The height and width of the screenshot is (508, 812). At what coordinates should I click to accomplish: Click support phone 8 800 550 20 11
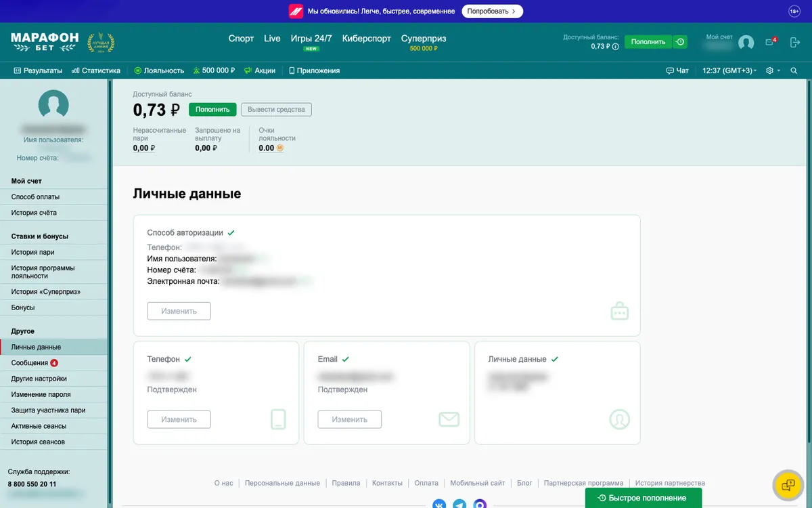[32, 484]
